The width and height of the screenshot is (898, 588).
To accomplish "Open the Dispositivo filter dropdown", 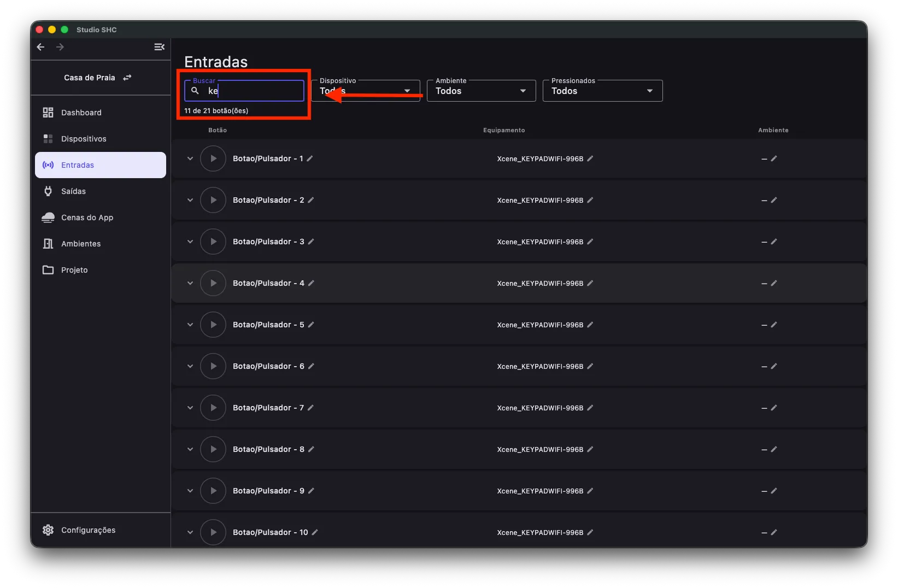I will click(366, 91).
